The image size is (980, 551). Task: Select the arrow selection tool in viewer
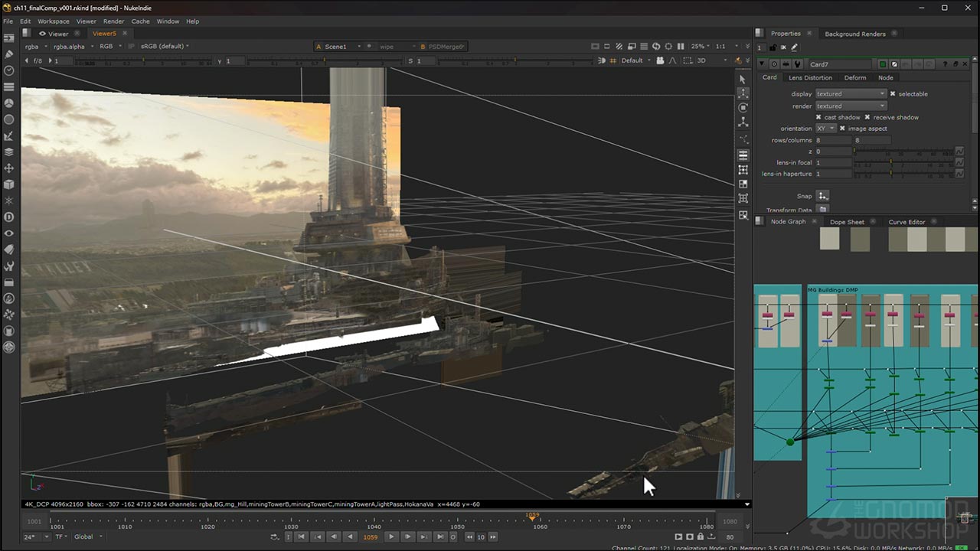click(x=743, y=80)
